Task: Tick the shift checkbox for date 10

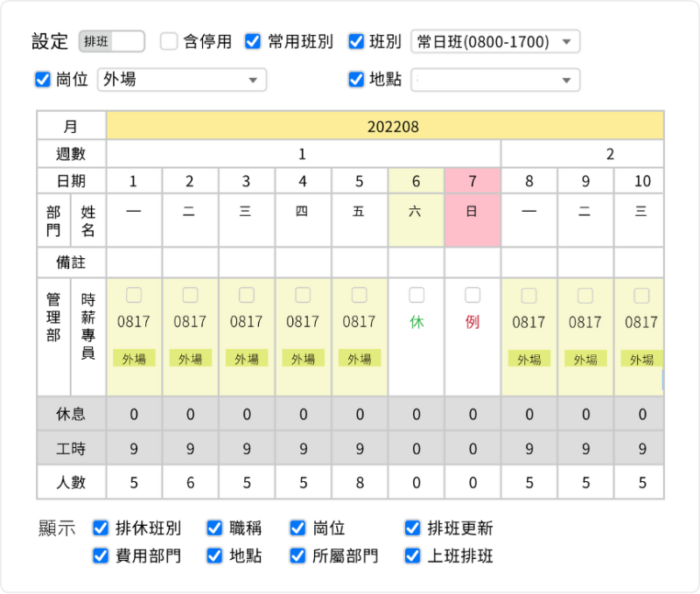Action: tap(641, 296)
